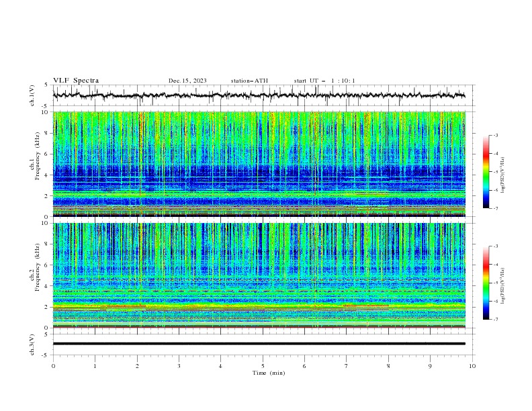Click the "ch.1(V)" waveform axis label
The height and width of the screenshot is (411, 532).
click(x=32, y=95)
